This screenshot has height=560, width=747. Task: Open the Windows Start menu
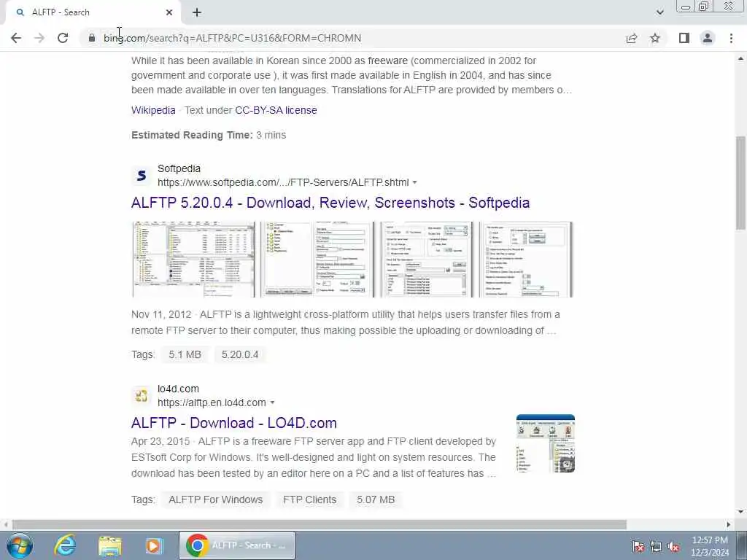(x=20, y=545)
